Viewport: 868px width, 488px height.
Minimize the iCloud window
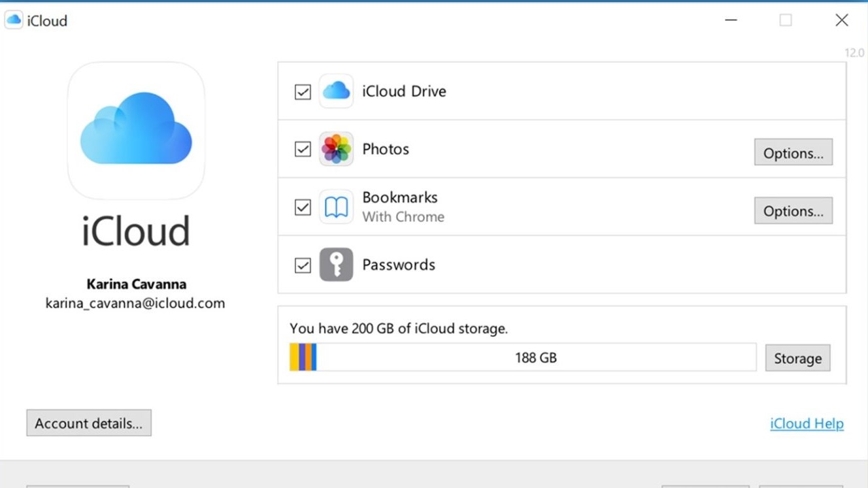pos(731,20)
